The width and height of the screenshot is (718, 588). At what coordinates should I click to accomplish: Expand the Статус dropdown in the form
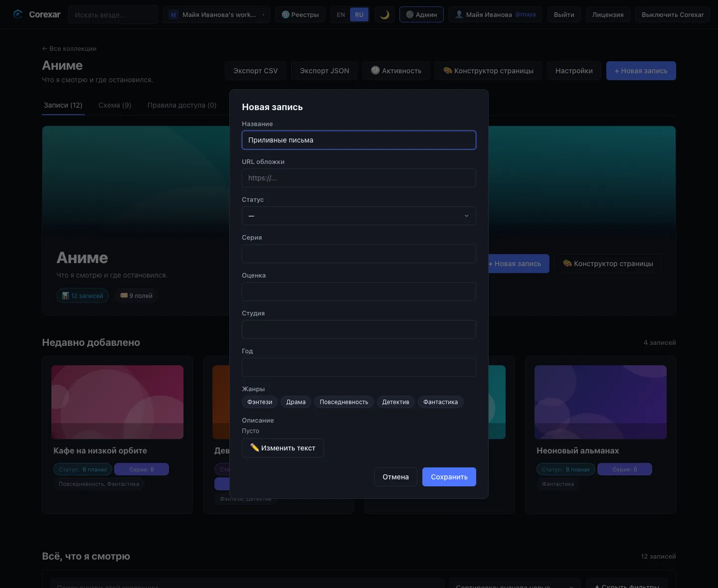(359, 216)
